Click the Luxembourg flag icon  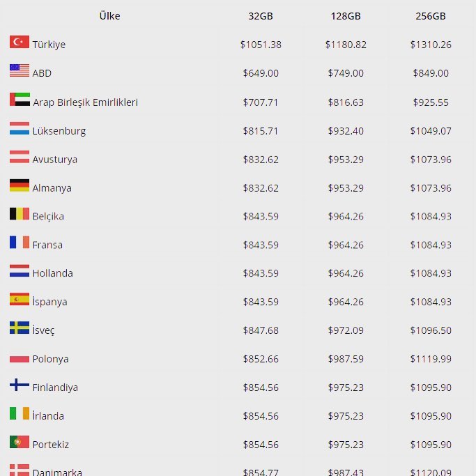point(20,128)
